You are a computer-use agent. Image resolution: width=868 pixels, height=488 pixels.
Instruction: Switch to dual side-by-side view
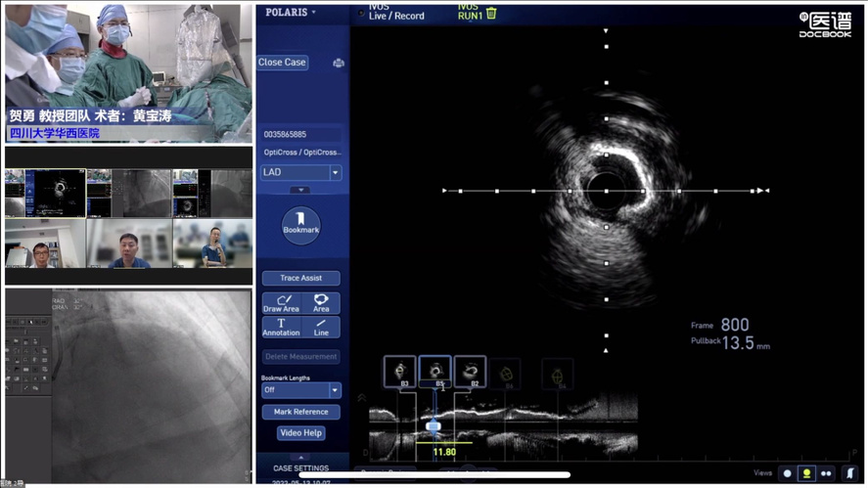[827, 473]
